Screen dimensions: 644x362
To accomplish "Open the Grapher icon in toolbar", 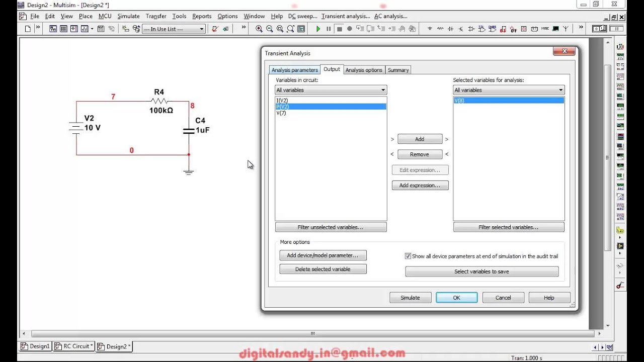I will [x=85, y=29].
